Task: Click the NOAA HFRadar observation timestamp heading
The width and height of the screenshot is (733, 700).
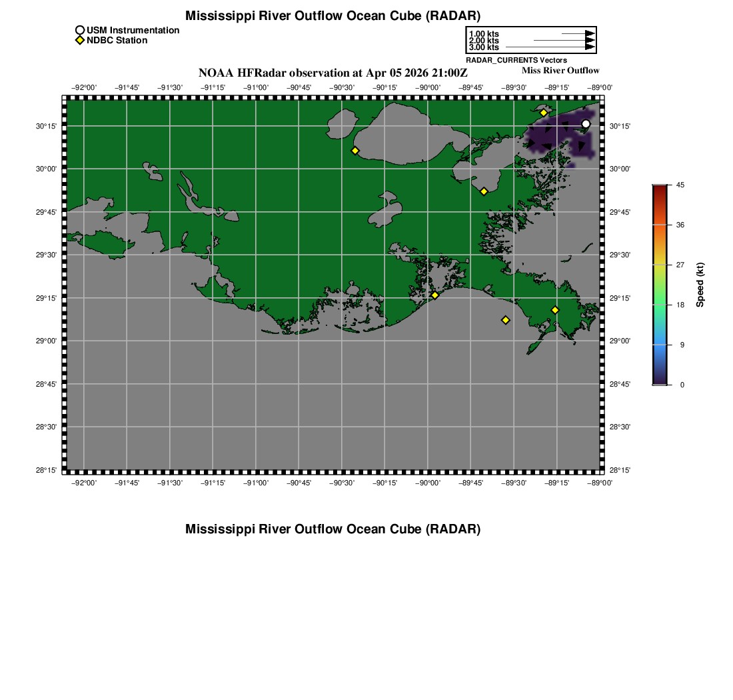Action: pyautogui.click(x=333, y=73)
